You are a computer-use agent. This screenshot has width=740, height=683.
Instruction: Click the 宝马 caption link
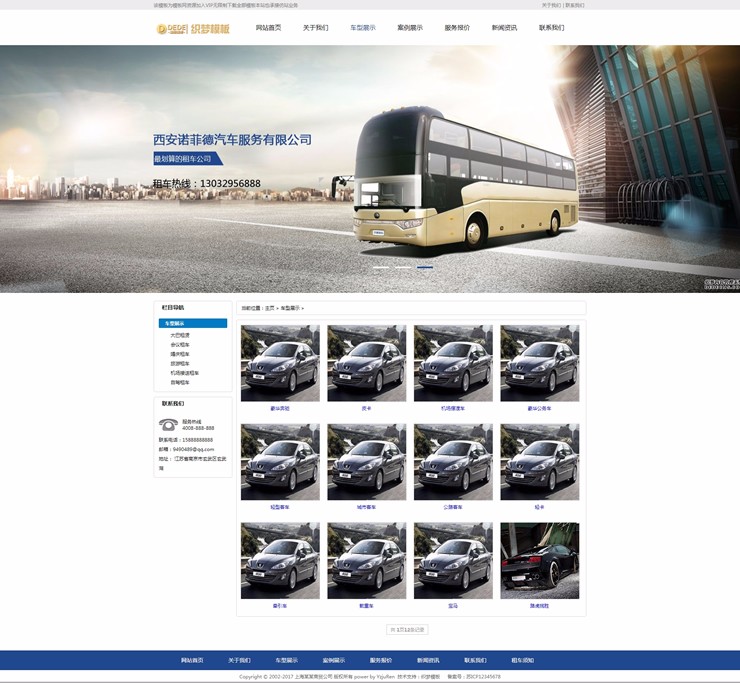coord(453,606)
